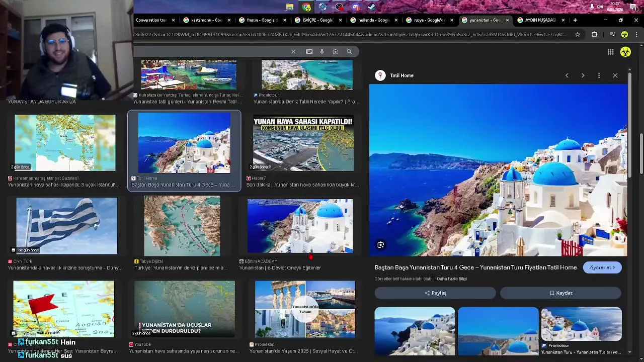Viewport: 644px width, 362px height.
Task: Click the preview panel vertical scrollbar
Action: pos(629,126)
